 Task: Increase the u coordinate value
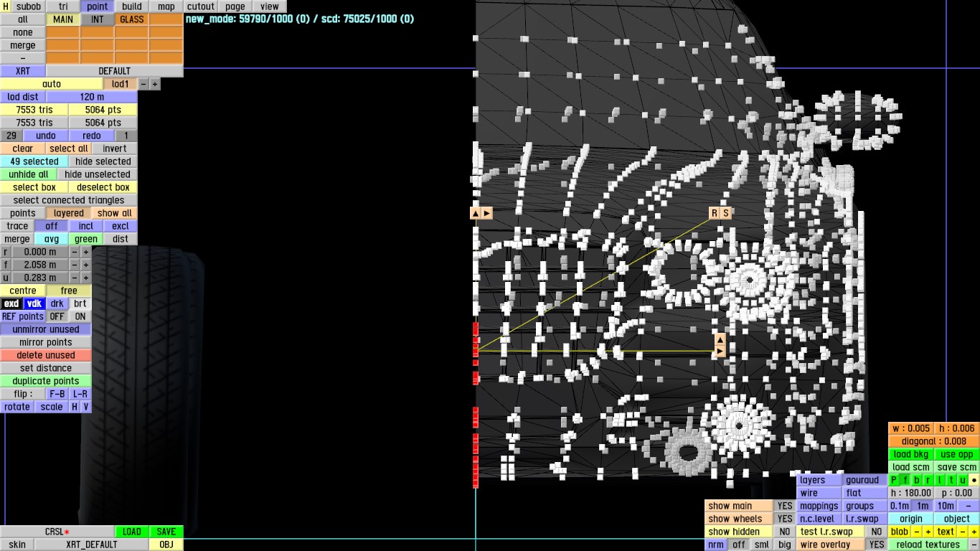coord(86,278)
